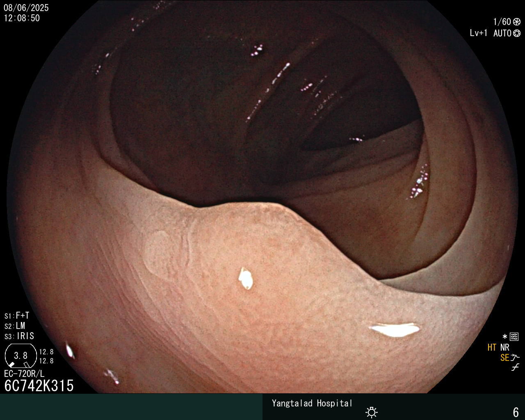The image size is (525, 420).
Task: Click the serial number 6C742K315
Action: coord(39,386)
